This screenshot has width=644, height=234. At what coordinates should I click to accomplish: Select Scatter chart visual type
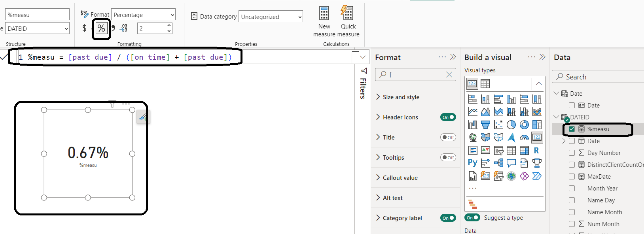point(498,125)
